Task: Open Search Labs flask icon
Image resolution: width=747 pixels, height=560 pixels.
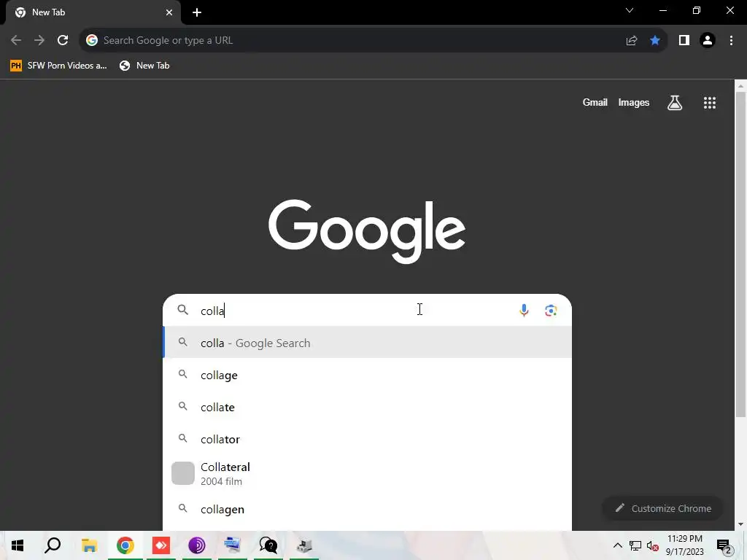Action: coord(675,103)
